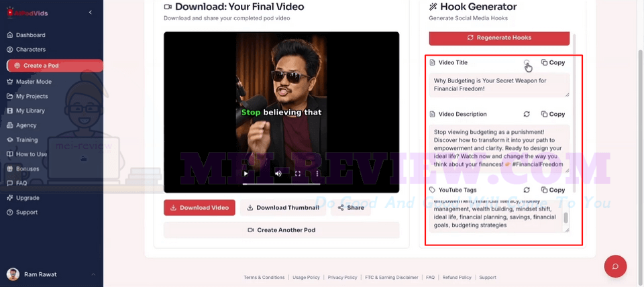Click the Master Mode crown icon
The width and height of the screenshot is (644, 287).
tap(10, 82)
